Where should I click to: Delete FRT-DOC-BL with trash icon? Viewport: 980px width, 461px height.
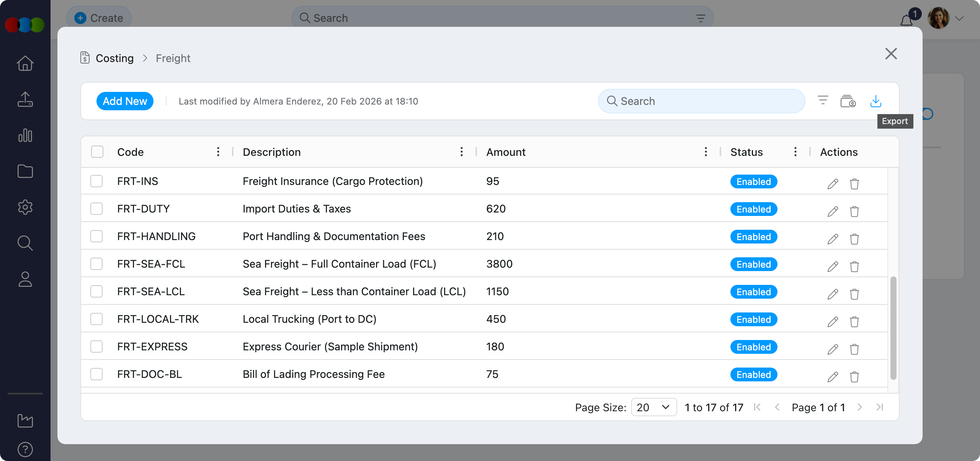point(854,377)
